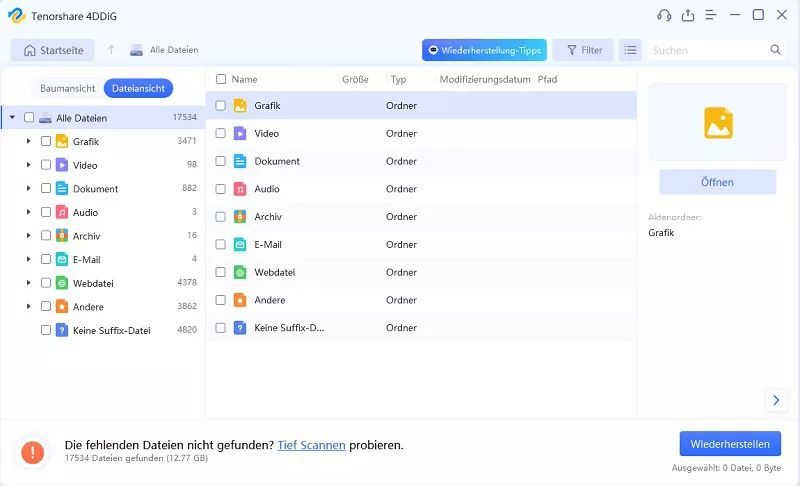Toggle the select-all checkbox beside Name header
800x486 pixels.
pos(221,79)
